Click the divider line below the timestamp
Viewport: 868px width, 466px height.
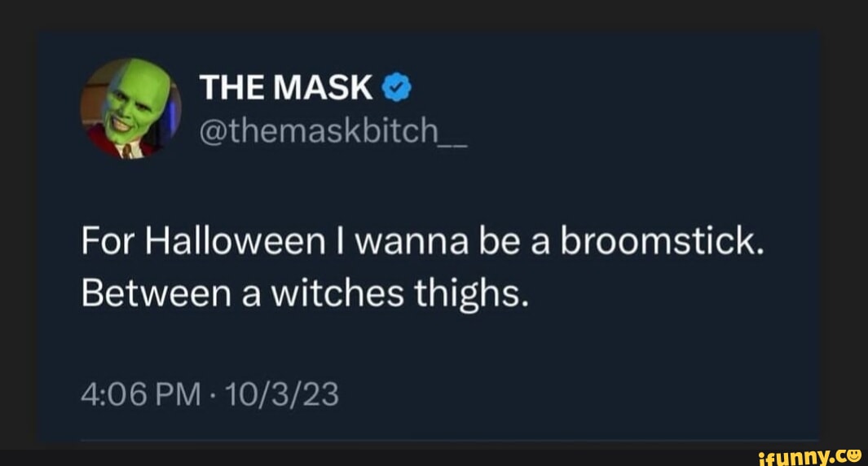click(450, 441)
